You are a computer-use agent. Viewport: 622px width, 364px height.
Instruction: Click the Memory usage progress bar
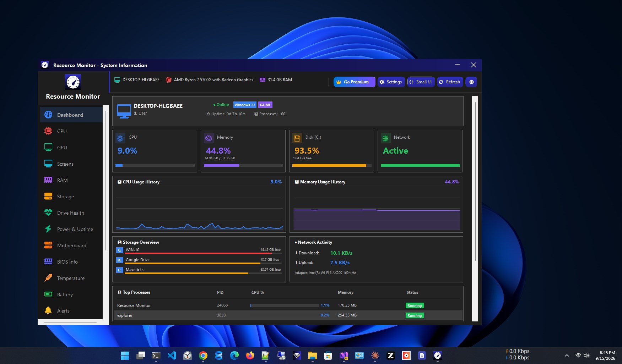243,165
